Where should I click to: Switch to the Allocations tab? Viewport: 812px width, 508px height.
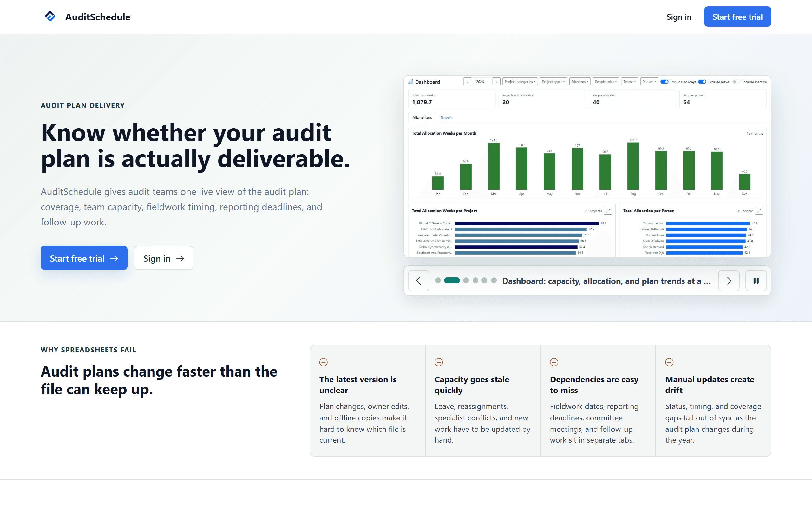coord(422,117)
